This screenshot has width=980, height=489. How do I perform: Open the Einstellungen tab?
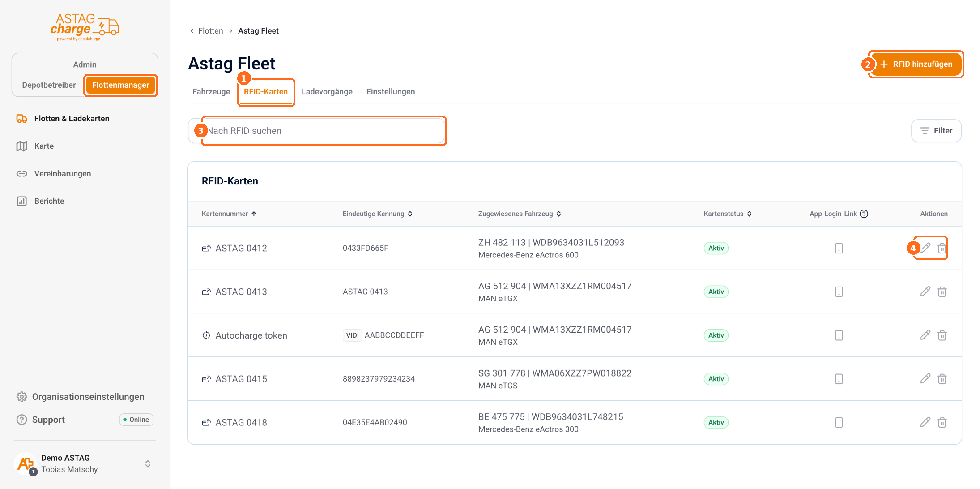pos(391,91)
